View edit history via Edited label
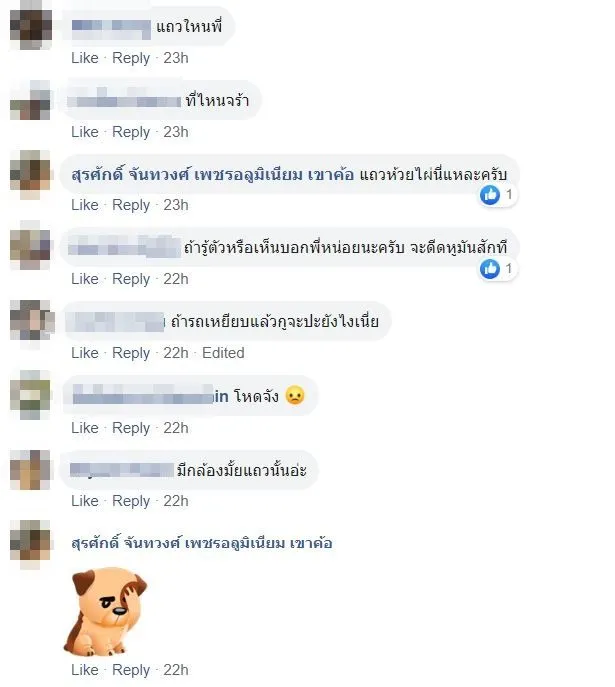The image size is (615, 687). [223, 353]
